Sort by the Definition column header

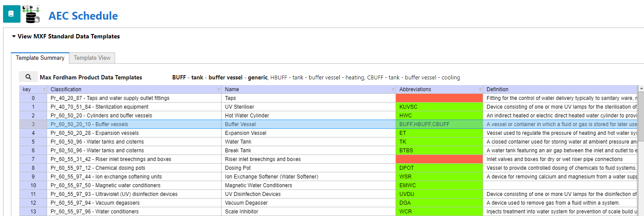tap(497, 89)
